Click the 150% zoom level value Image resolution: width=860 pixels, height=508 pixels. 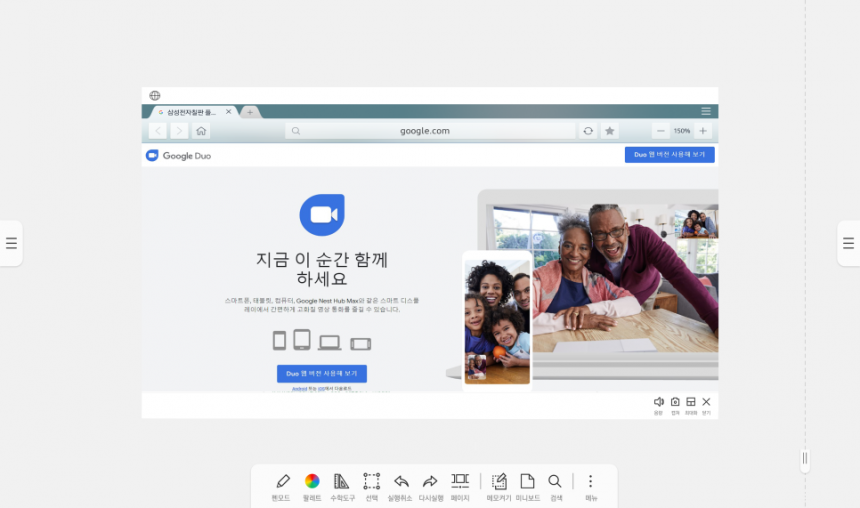click(x=682, y=131)
